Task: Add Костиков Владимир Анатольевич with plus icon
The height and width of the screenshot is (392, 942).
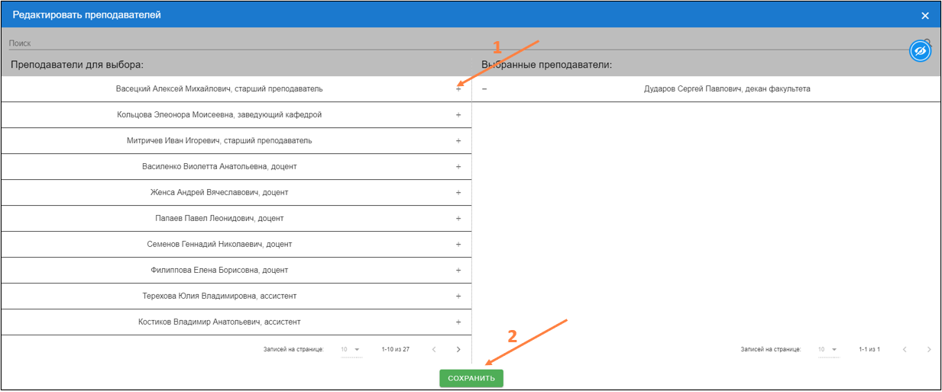Action: [458, 322]
